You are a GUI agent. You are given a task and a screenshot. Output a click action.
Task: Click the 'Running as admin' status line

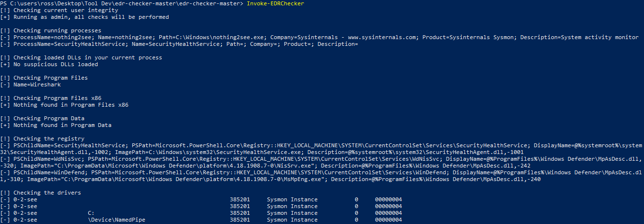[x=84, y=17]
